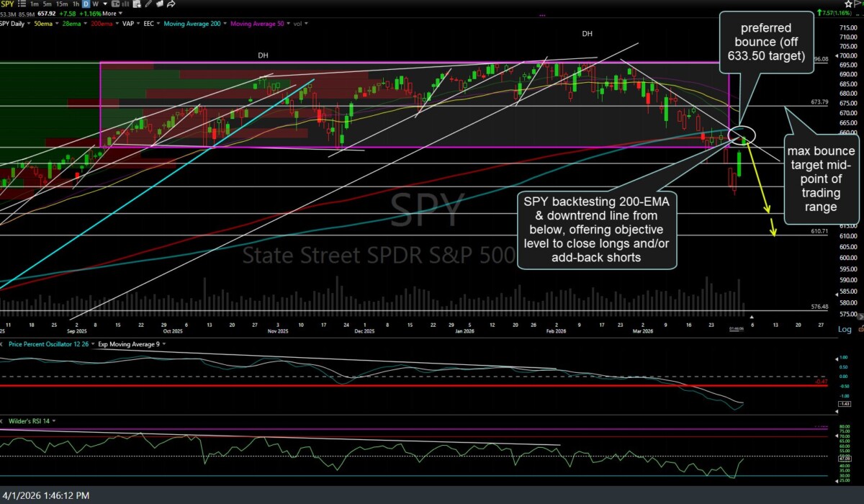Click the notes icon beside the pencil
This screenshot has width=864, height=504.
(x=159, y=4)
